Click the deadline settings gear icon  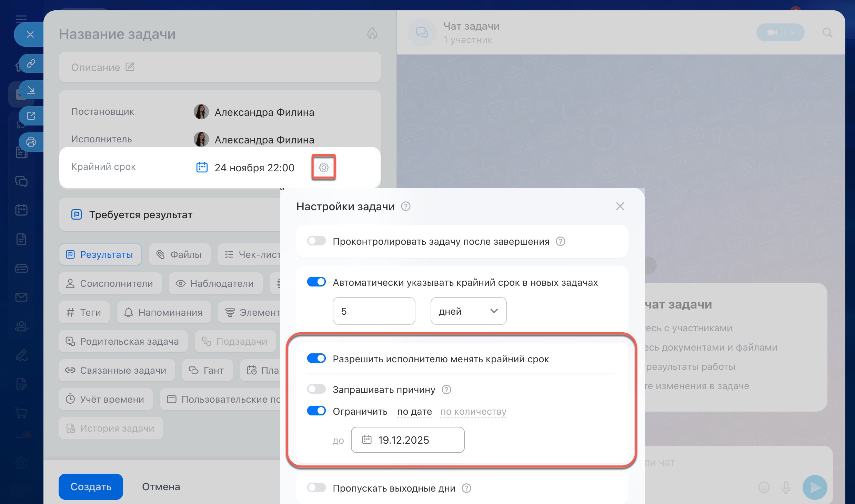pyautogui.click(x=323, y=168)
